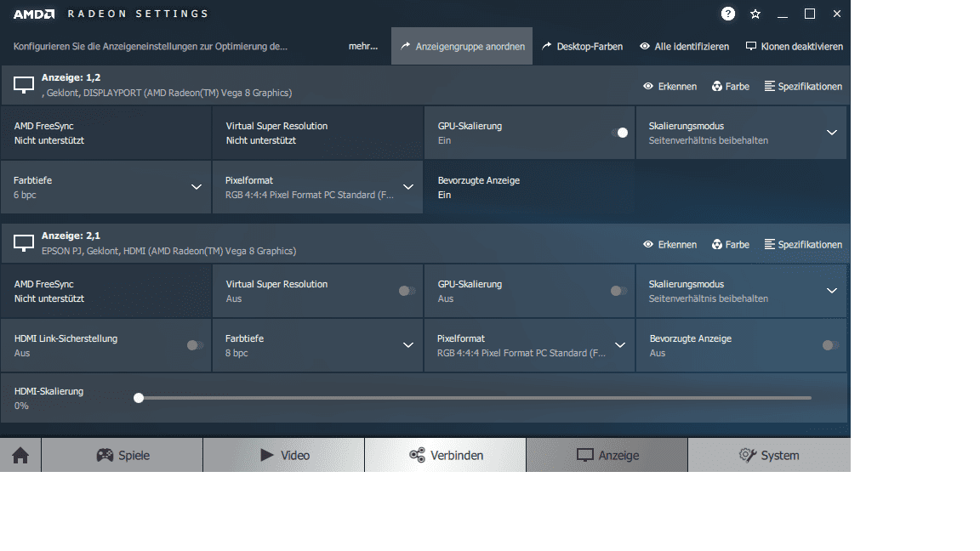This screenshot has width=980, height=551.
Task: Toggle GPU-Skalierung off for Anzeige 1,2
Action: click(x=619, y=133)
